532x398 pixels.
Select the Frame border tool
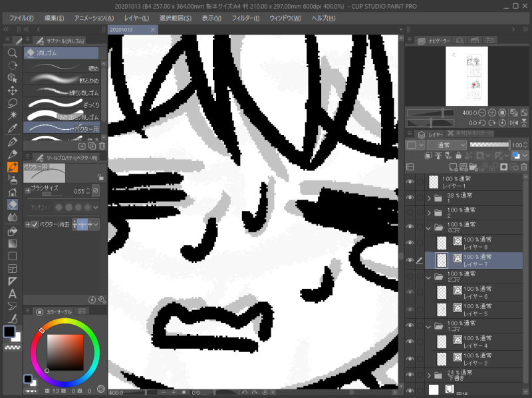pos(12,269)
